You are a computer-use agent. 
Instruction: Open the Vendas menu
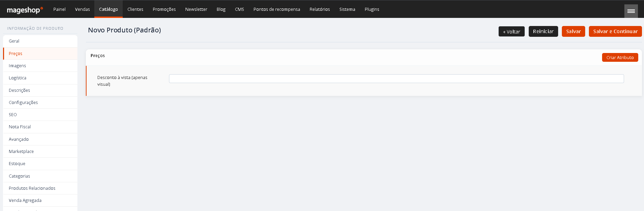coord(82,9)
